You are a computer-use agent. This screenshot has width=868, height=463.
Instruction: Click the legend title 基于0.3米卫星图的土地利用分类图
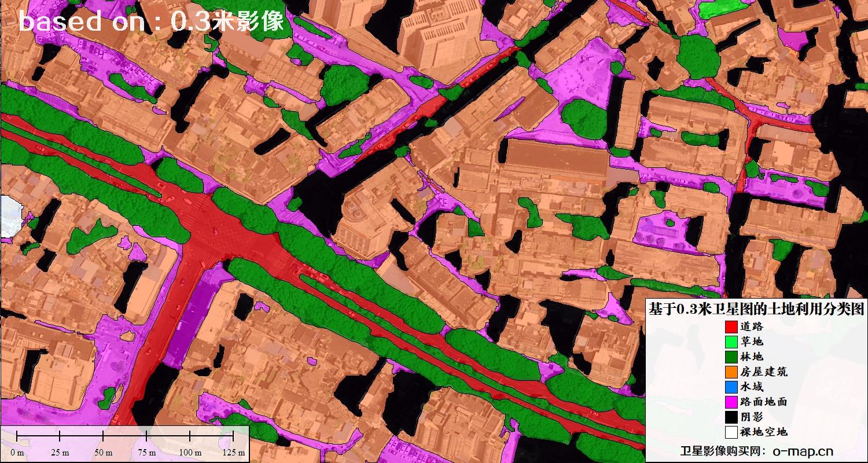pos(757,309)
